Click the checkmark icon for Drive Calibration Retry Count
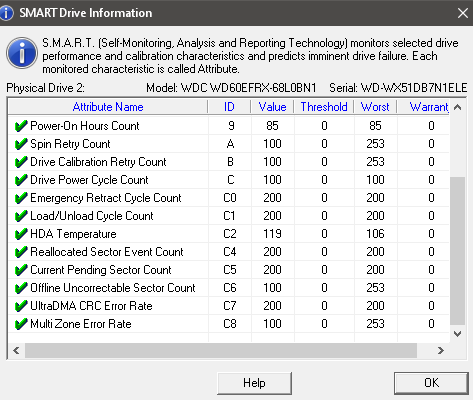 click(21, 162)
